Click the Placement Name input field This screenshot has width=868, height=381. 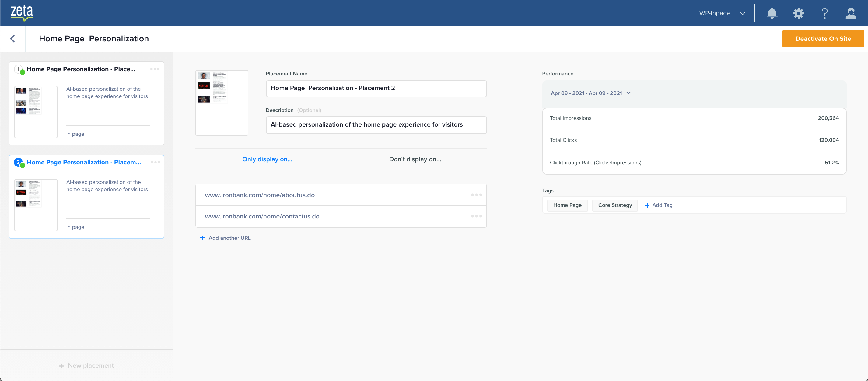coord(376,88)
